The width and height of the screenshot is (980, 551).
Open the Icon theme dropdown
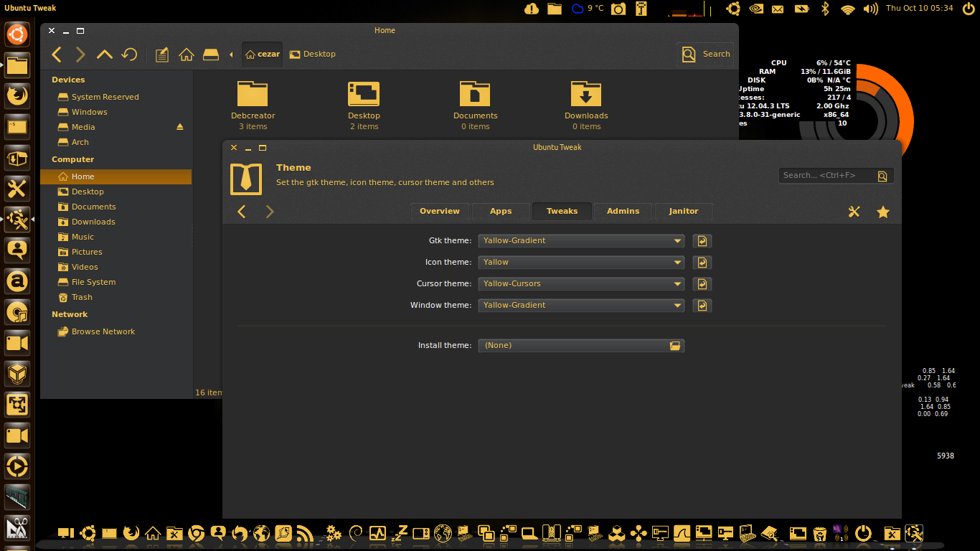point(581,263)
